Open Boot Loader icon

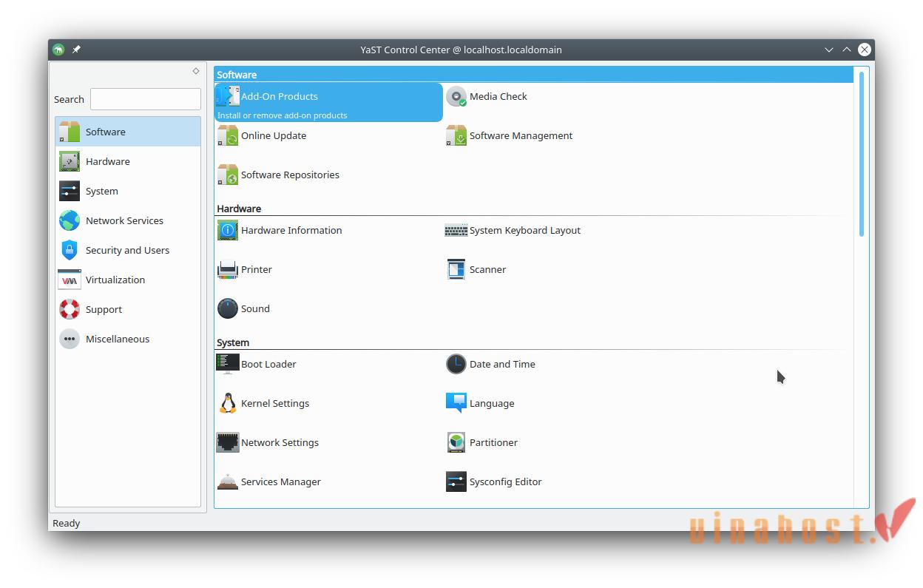228,364
